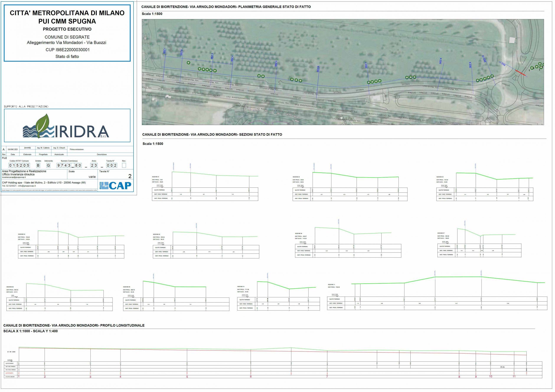Select 'COMUNE DI SEGRATE' line
Screen dimensions: 555x392
67,37
